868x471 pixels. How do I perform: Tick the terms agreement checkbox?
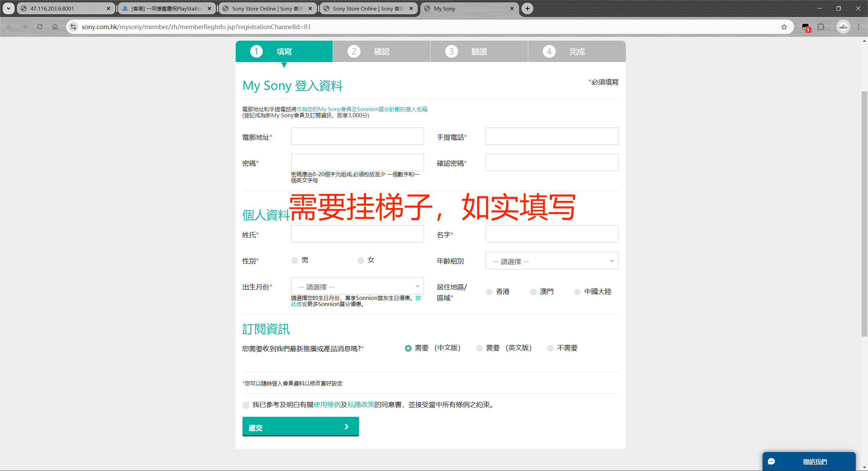pyautogui.click(x=246, y=405)
